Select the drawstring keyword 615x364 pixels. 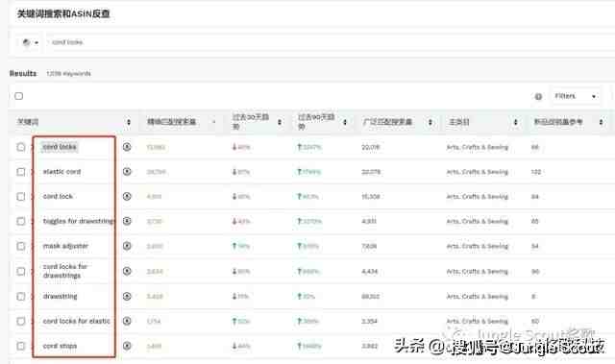point(60,296)
